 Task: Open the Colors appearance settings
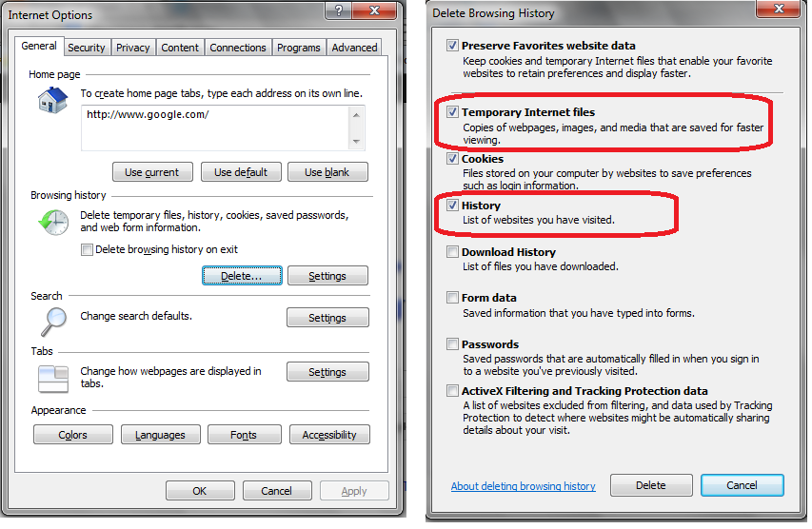pyautogui.click(x=73, y=435)
